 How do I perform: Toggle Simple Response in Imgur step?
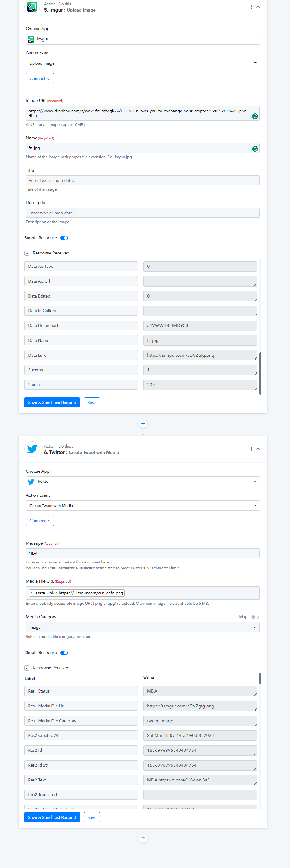click(64, 238)
